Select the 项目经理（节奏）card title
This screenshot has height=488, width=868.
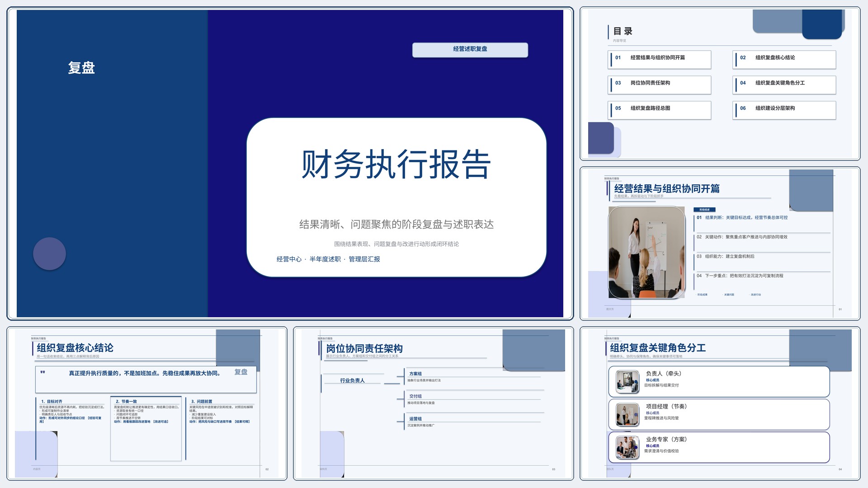(x=666, y=407)
